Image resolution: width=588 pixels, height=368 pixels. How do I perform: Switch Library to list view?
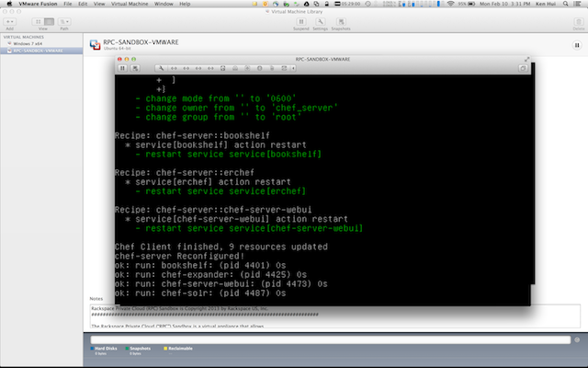(x=49, y=22)
